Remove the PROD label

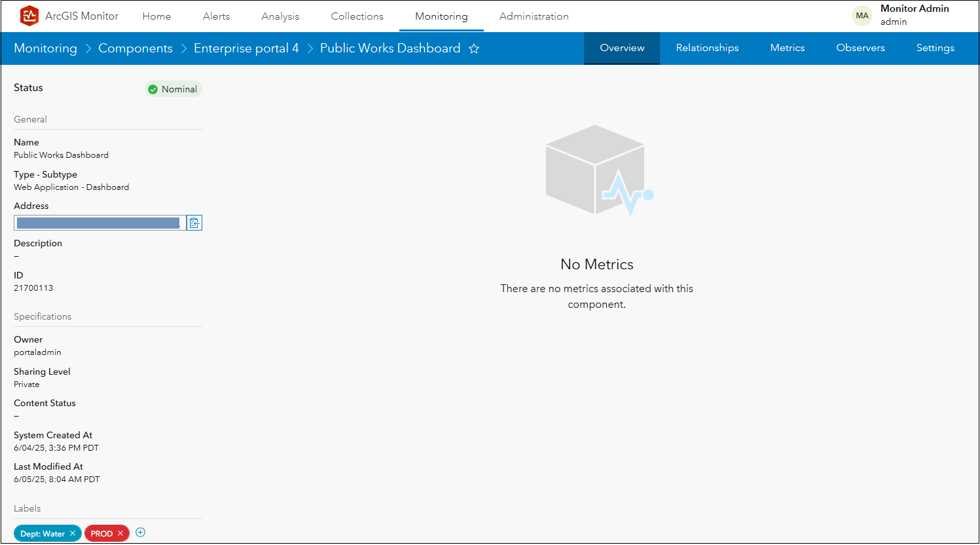[120, 534]
